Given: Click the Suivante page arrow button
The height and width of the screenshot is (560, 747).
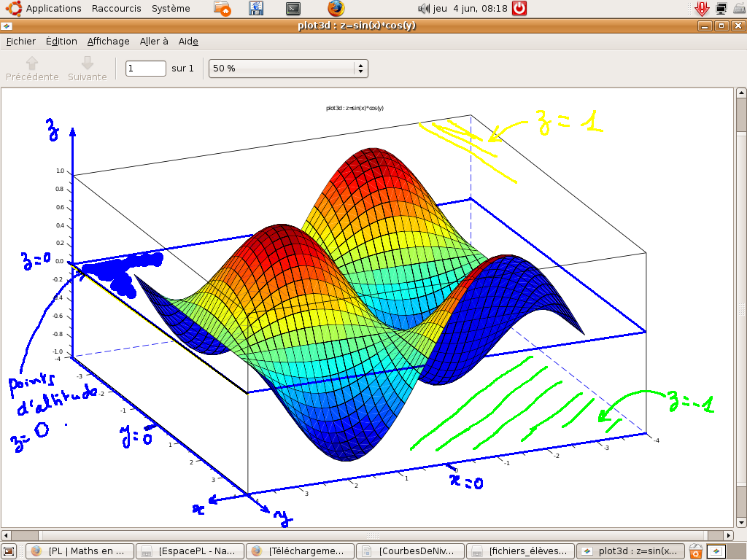Looking at the screenshot, I should pos(88,69).
